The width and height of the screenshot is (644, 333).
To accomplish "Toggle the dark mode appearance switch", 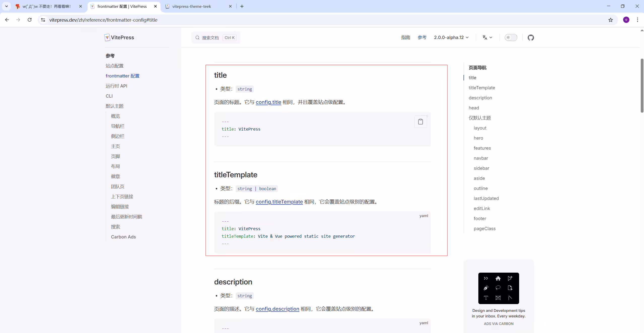I will 511,37.
